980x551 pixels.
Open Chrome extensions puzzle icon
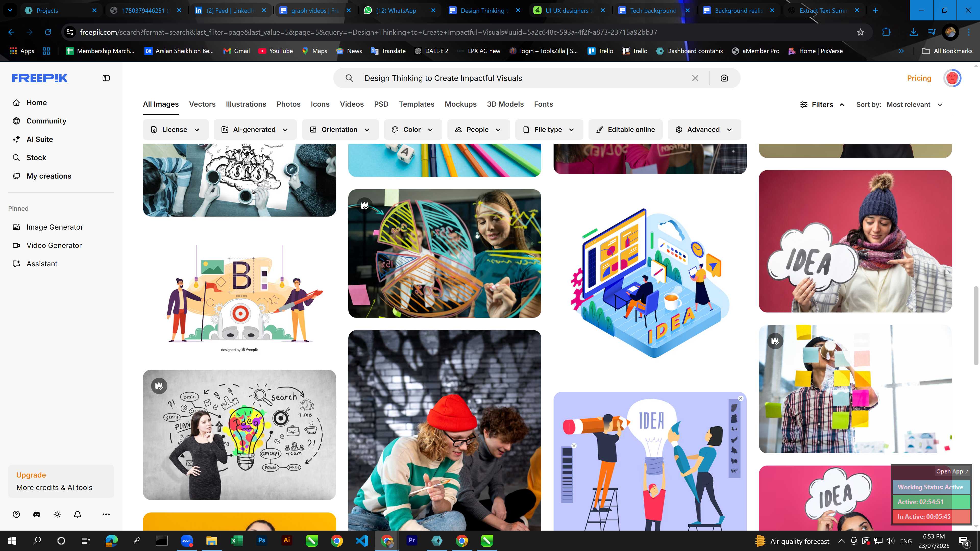(x=886, y=32)
